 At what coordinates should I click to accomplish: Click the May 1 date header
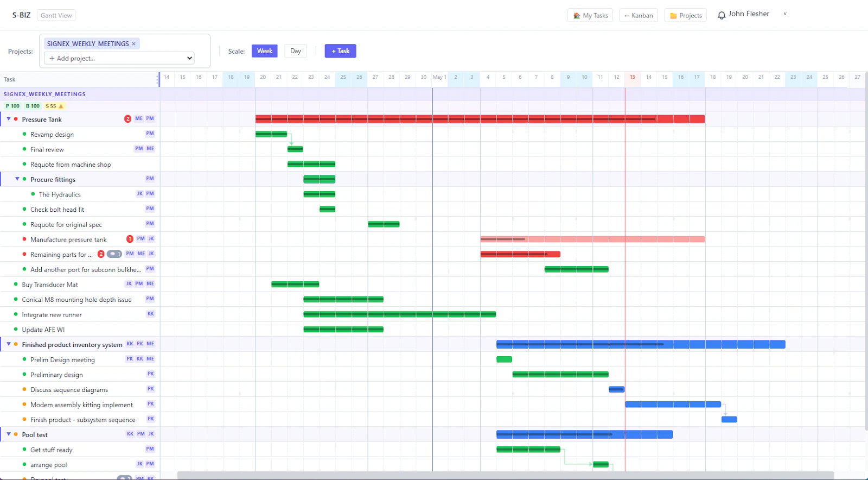439,77
